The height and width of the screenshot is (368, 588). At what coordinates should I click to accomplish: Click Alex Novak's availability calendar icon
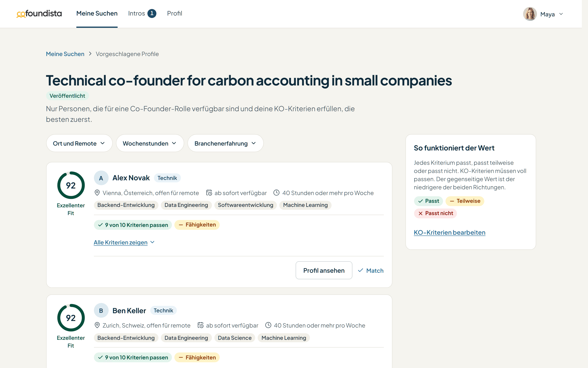coord(209,193)
